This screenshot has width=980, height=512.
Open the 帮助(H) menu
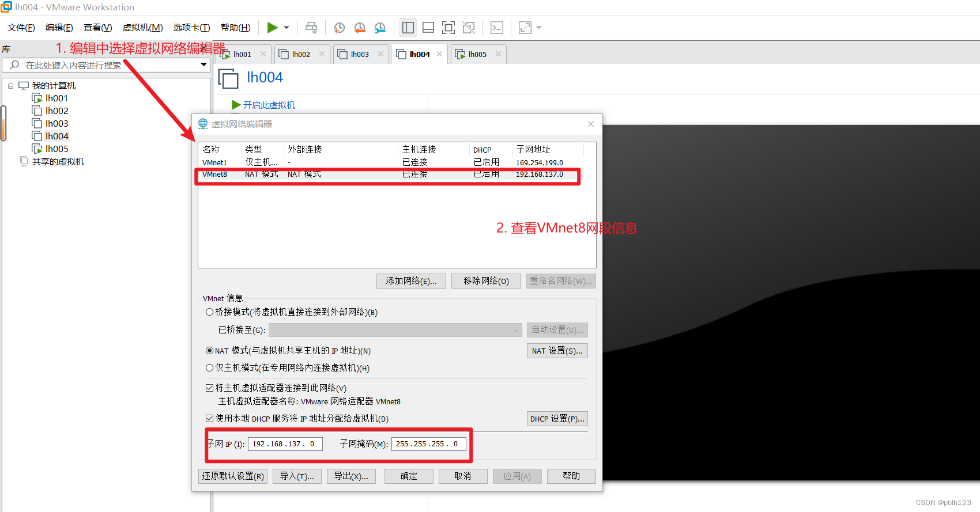click(236, 28)
